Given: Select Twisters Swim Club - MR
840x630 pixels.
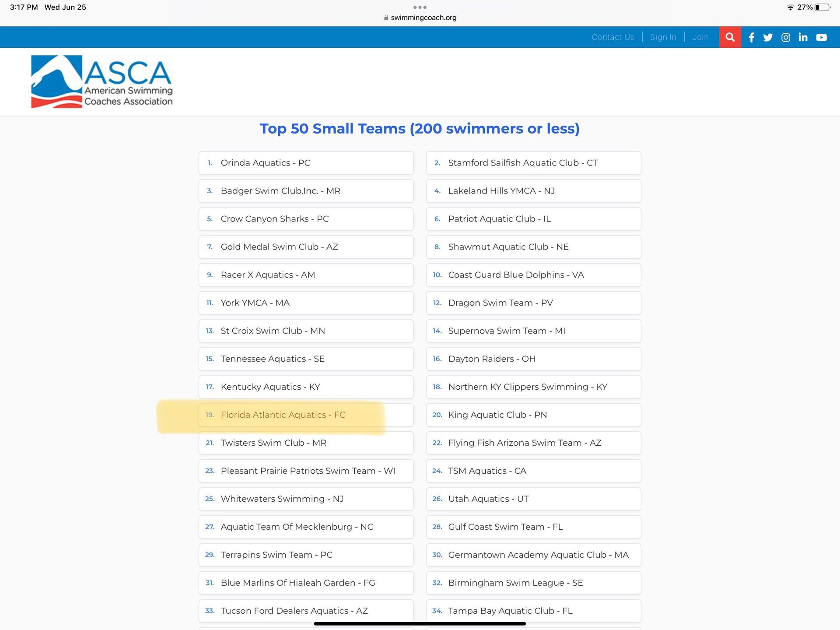Looking at the screenshot, I should pyautogui.click(x=306, y=443).
